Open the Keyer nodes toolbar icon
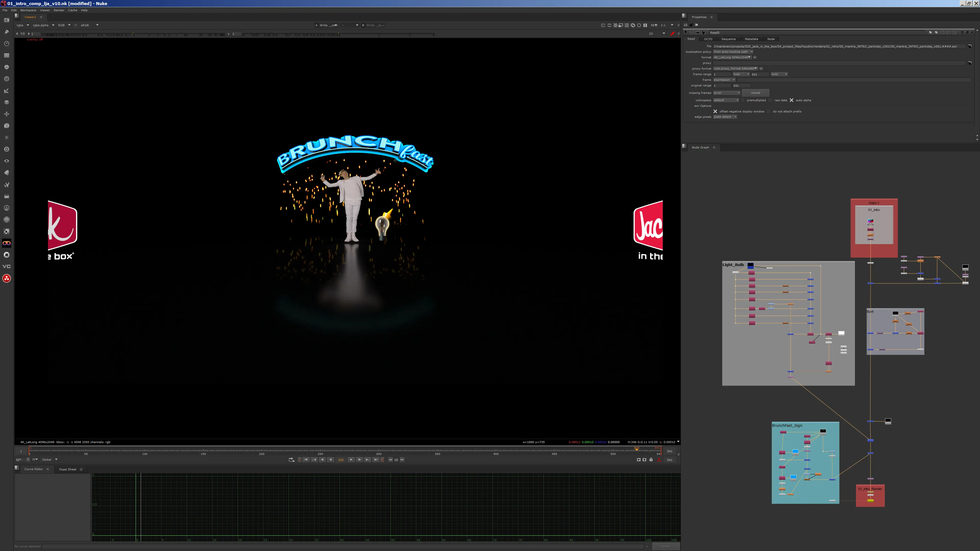Viewport: 980px width, 551px height. pos(6,91)
